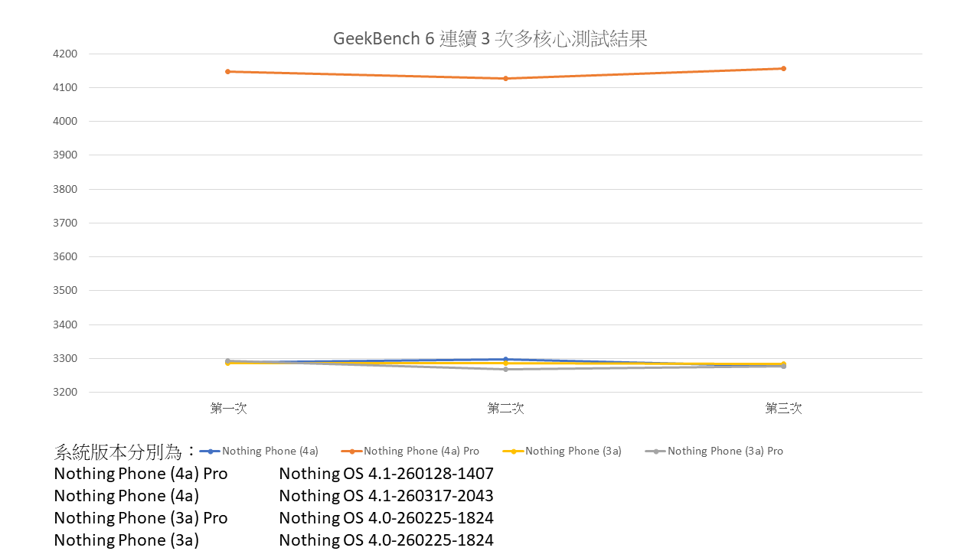Click the gray legend line marker
Image resolution: width=980 pixels, height=551 pixels.
coord(655,451)
